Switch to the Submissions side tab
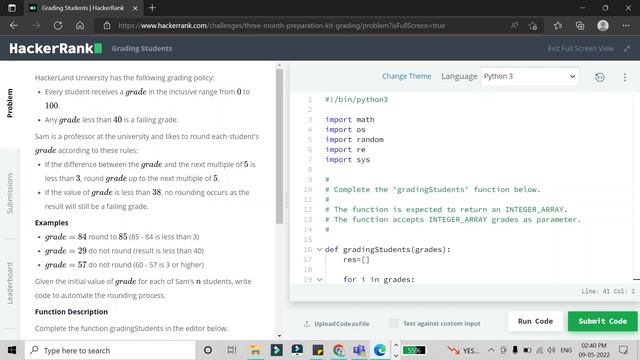Screen dimensions: 640x360 tap(10, 193)
